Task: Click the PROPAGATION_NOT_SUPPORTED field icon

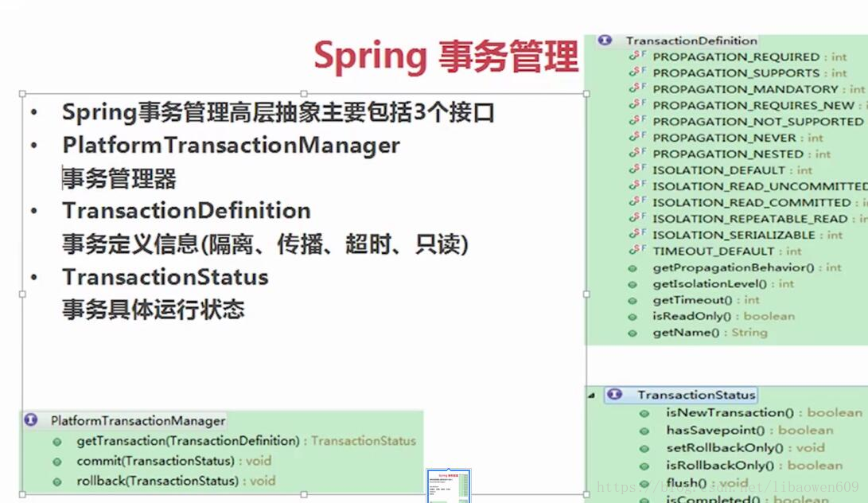Action: pyautogui.click(x=637, y=119)
